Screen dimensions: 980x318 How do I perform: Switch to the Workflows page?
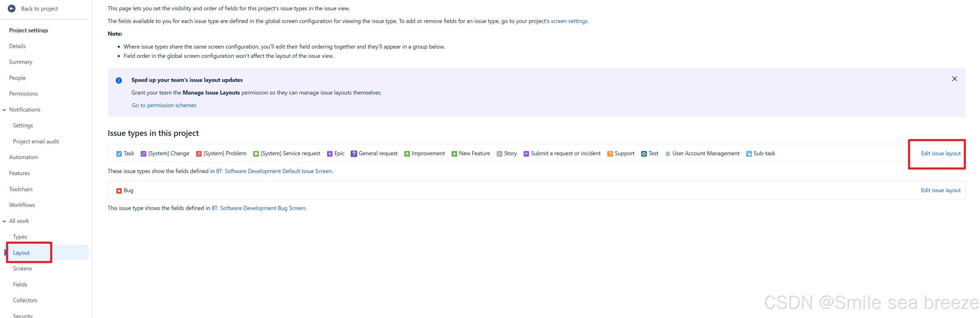(22, 205)
